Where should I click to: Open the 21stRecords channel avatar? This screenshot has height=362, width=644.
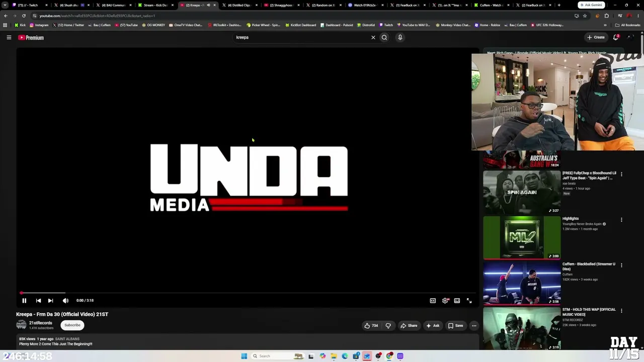tap(21, 325)
